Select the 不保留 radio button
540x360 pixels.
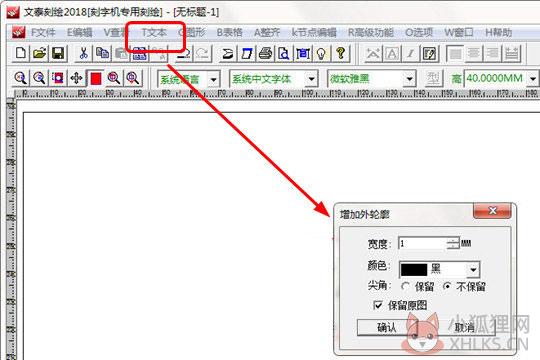coord(447,286)
